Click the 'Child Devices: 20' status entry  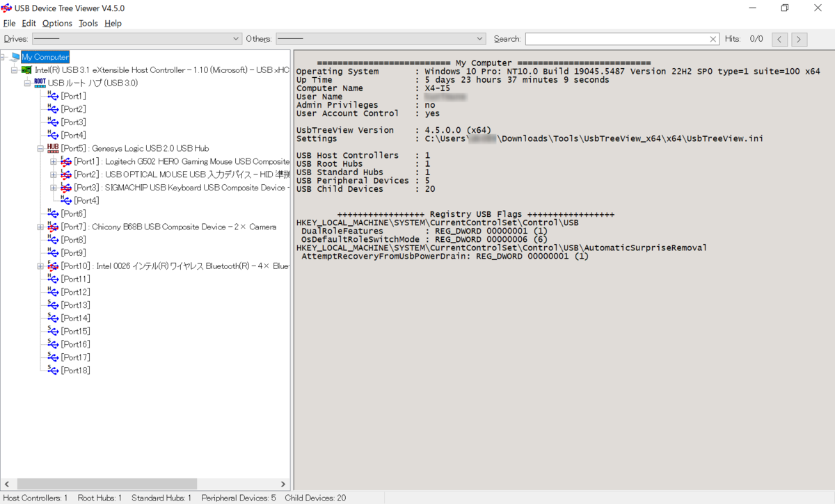[315, 498]
